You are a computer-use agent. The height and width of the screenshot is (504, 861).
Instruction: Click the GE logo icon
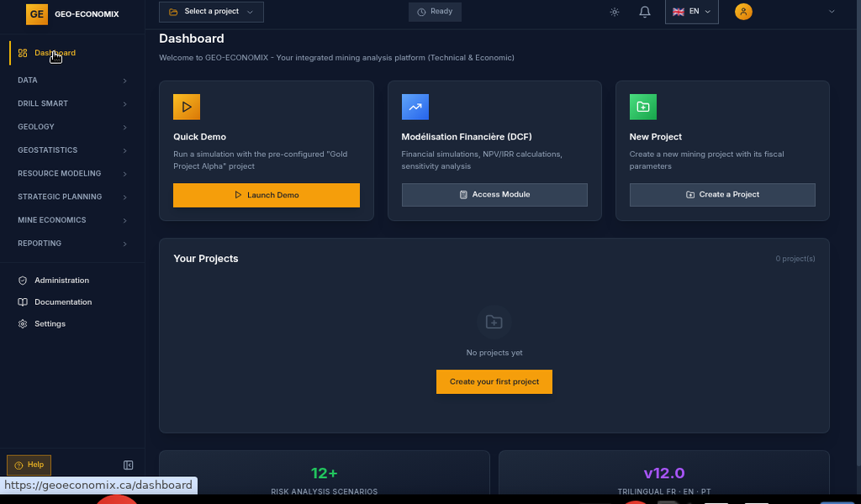[x=37, y=14]
